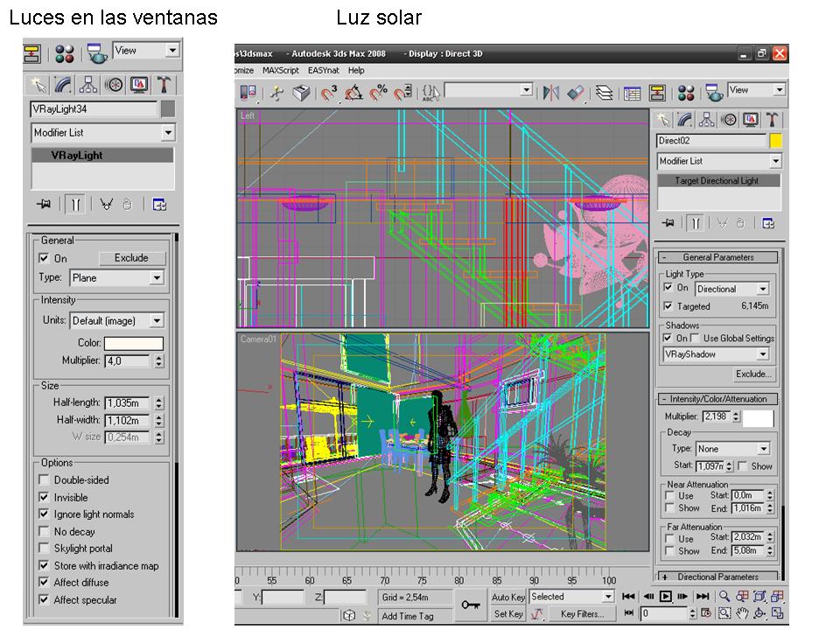Open Configure Modifier Sets in the VRayLight34 panel

[x=159, y=204]
